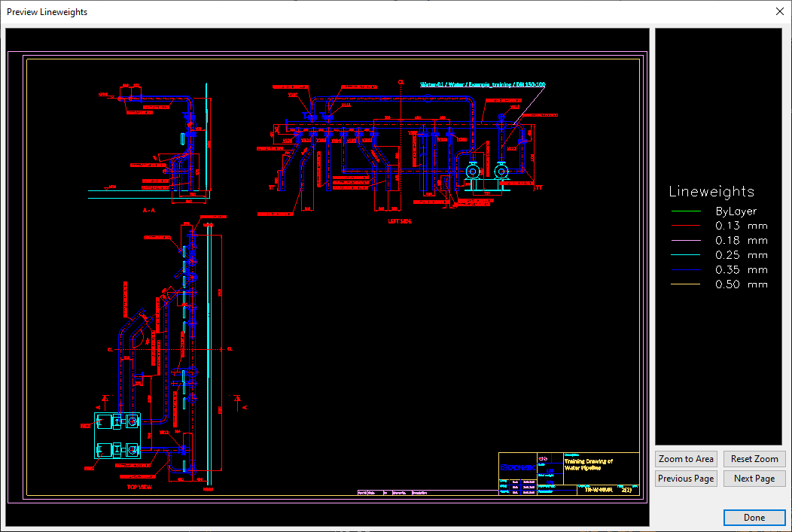792x532 pixels.
Task: Click the 0.18 mm lineweight label
Action: (x=741, y=241)
